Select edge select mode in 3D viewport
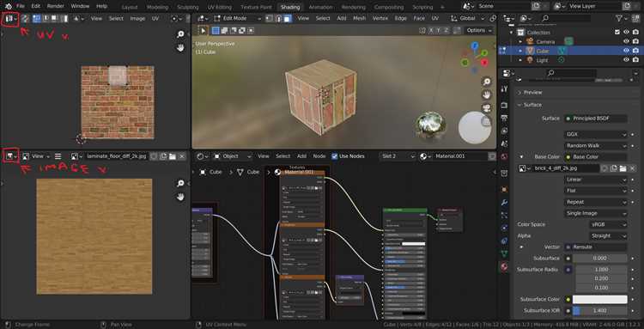 tap(278, 19)
